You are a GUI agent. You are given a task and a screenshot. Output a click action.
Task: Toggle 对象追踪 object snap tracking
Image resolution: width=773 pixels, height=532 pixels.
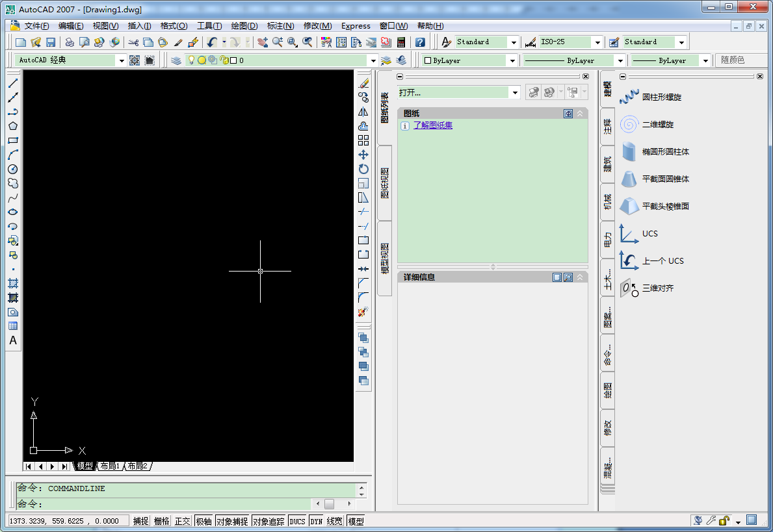click(269, 521)
